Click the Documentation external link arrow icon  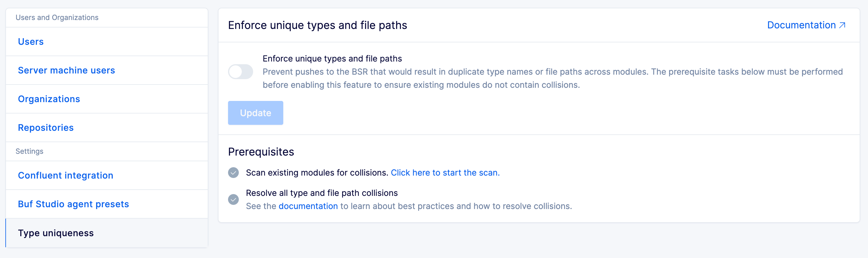coord(842,25)
